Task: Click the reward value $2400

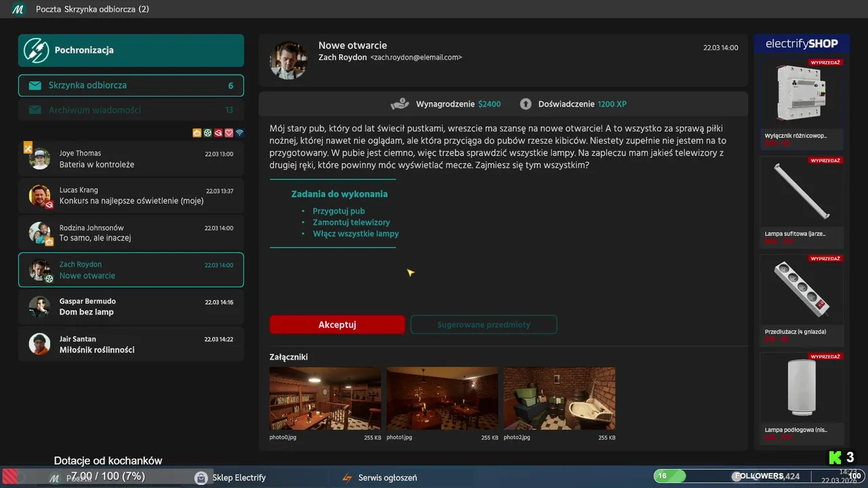Action: [490, 104]
